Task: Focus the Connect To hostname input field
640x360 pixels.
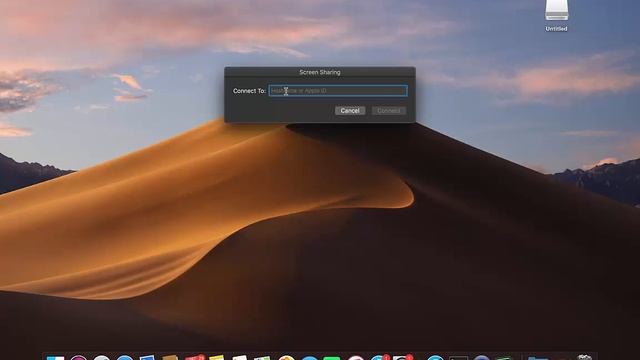Action: pyautogui.click(x=338, y=91)
